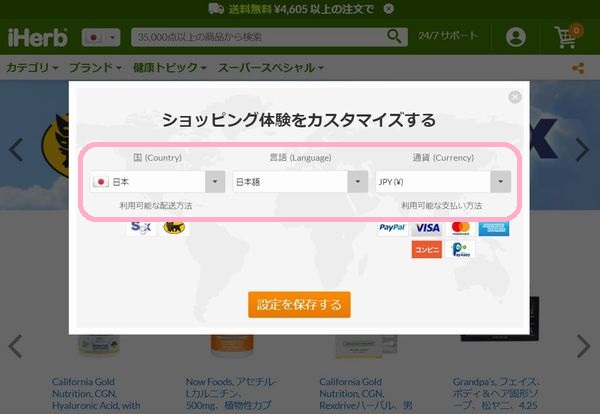Image resolution: width=600 pixels, height=414 pixels.
Task: Click the PayPal payment icon
Action: (392, 228)
